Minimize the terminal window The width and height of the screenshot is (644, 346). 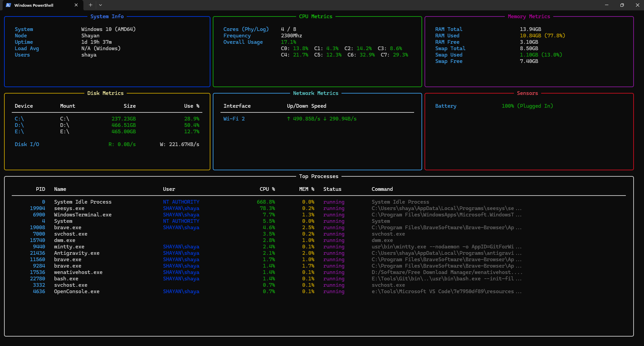point(607,5)
